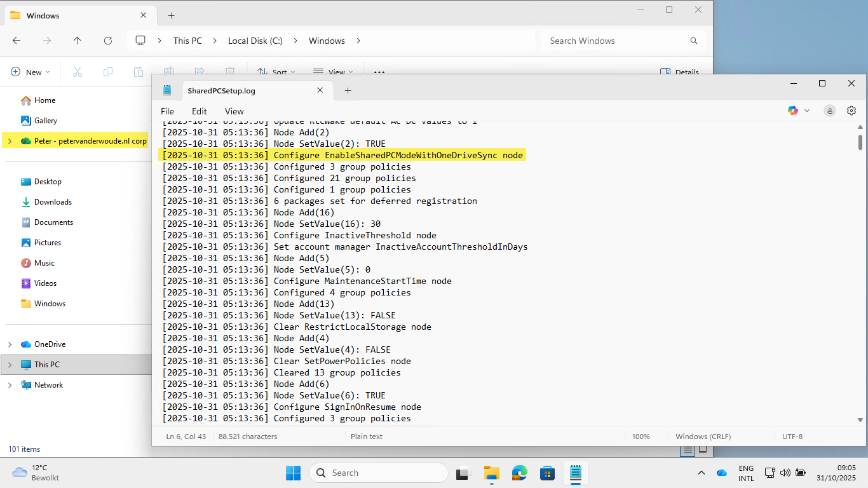The width and height of the screenshot is (868, 488).
Task: Click the Search Windows input field
Action: pyautogui.click(x=616, y=41)
